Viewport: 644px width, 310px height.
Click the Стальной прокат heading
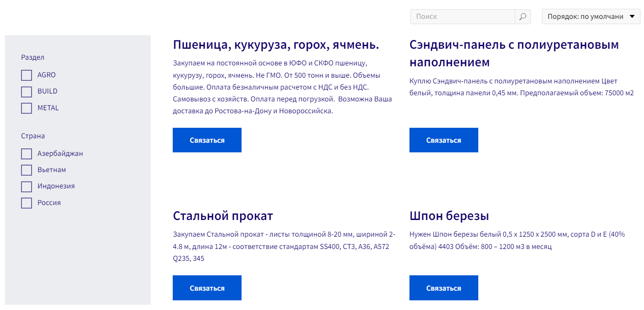click(x=223, y=216)
